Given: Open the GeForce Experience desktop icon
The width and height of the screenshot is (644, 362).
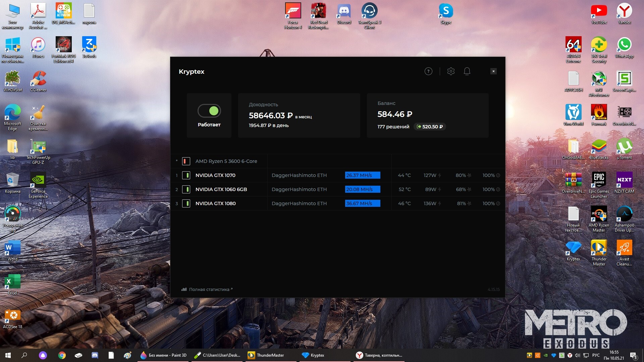Looking at the screenshot, I should 38,185.
